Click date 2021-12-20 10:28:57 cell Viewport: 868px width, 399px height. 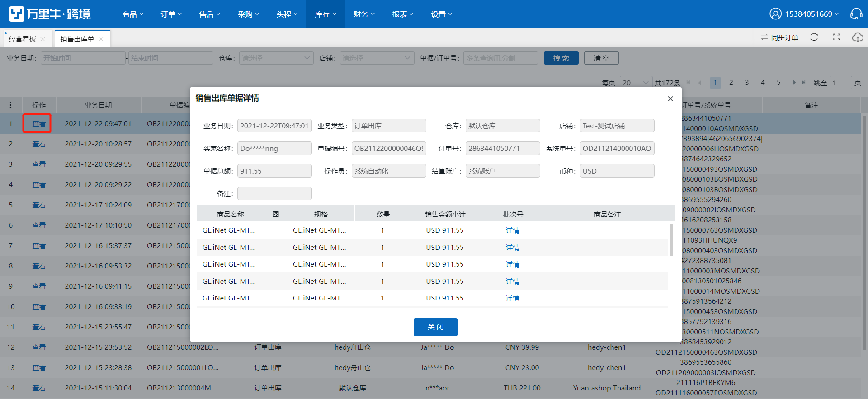(x=98, y=144)
